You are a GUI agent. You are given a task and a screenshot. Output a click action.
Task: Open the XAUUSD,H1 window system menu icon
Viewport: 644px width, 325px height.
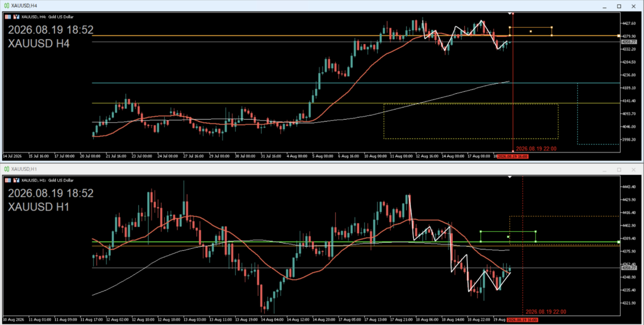coord(6,169)
